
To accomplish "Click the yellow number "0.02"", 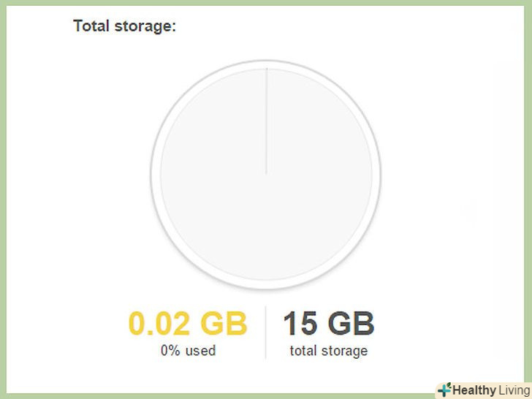I will [159, 324].
